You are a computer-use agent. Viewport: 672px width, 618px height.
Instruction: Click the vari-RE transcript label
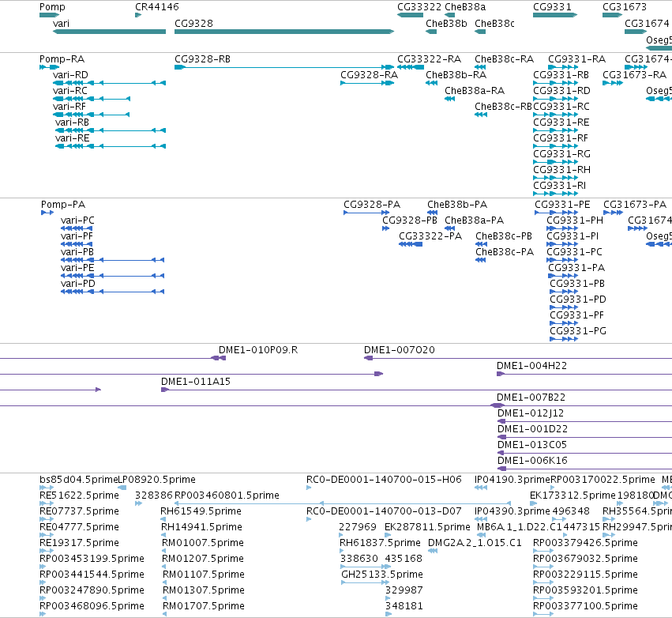[73, 138]
